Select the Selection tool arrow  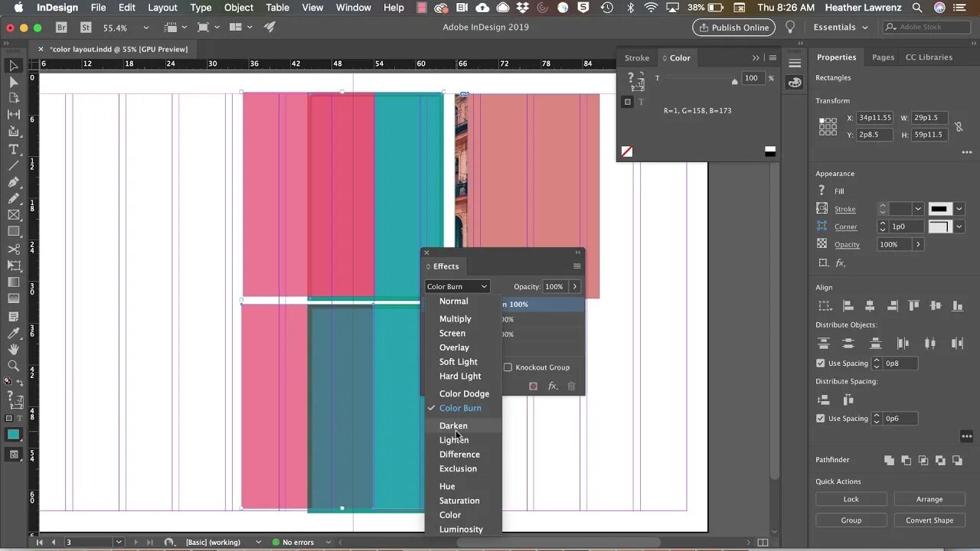coord(13,66)
